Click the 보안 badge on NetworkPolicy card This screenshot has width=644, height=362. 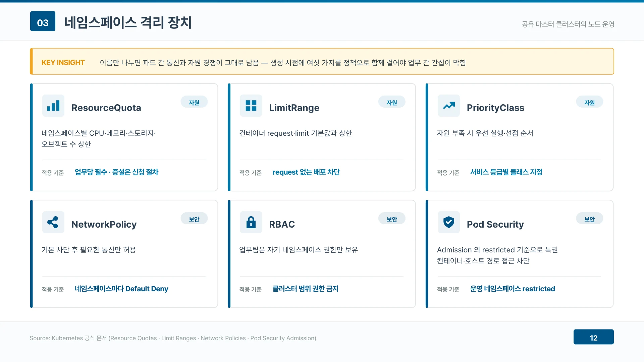click(194, 219)
